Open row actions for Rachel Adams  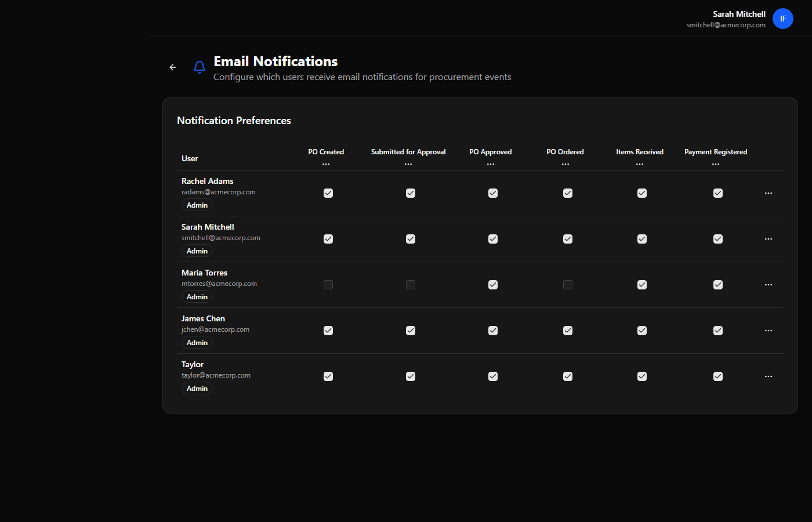pos(768,193)
